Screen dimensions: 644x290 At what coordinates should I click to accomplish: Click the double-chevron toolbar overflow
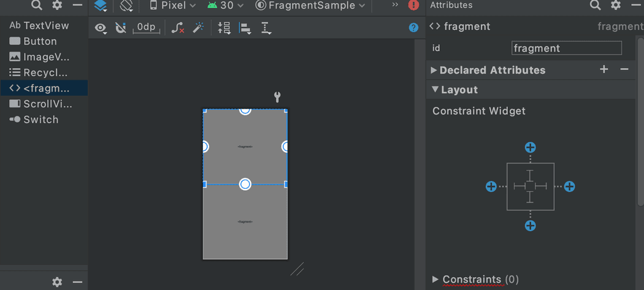tap(395, 5)
